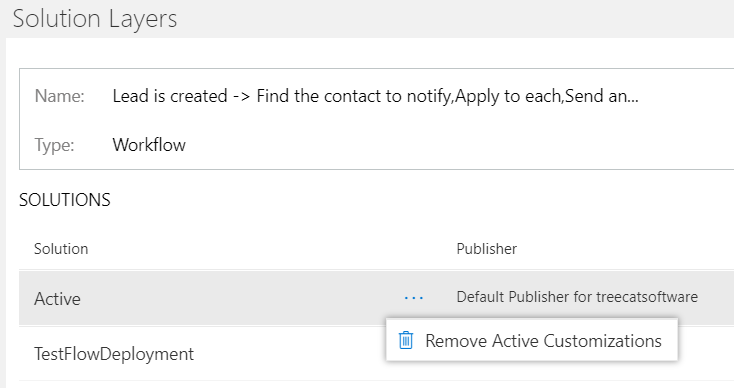Sort by the Publisher column header

tap(486, 249)
